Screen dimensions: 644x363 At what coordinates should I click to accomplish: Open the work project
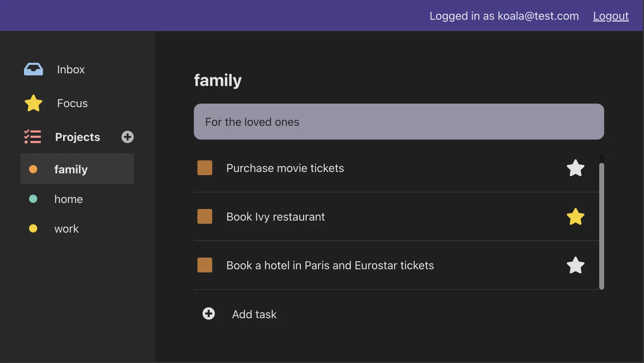(x=66, y=229)
